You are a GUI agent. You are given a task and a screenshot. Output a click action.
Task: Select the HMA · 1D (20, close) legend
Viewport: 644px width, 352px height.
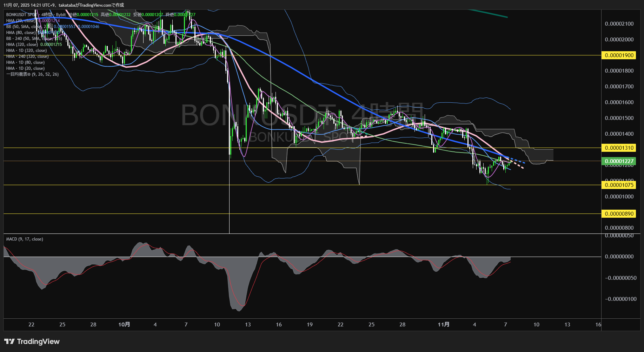point(25,68)
